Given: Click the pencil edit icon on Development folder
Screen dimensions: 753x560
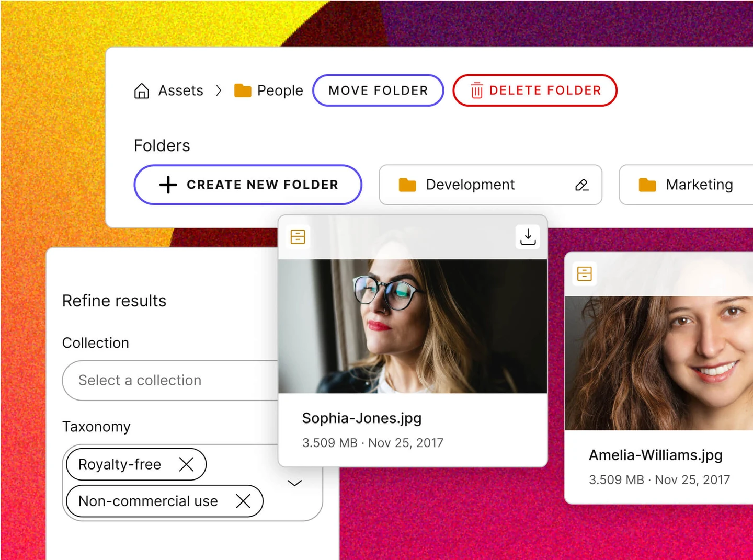Looking at the screenshot, I should tap(581, 185).
